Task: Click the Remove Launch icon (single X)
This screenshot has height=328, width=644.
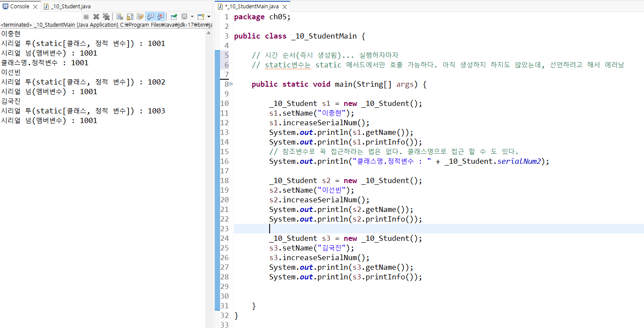Action: [96, 17]
